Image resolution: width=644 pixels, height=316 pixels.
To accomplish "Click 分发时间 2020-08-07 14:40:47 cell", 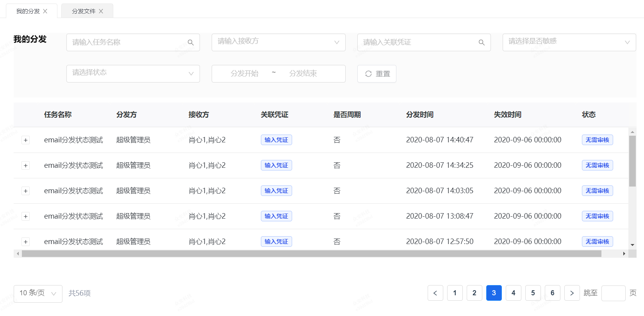I will (440, 140).
